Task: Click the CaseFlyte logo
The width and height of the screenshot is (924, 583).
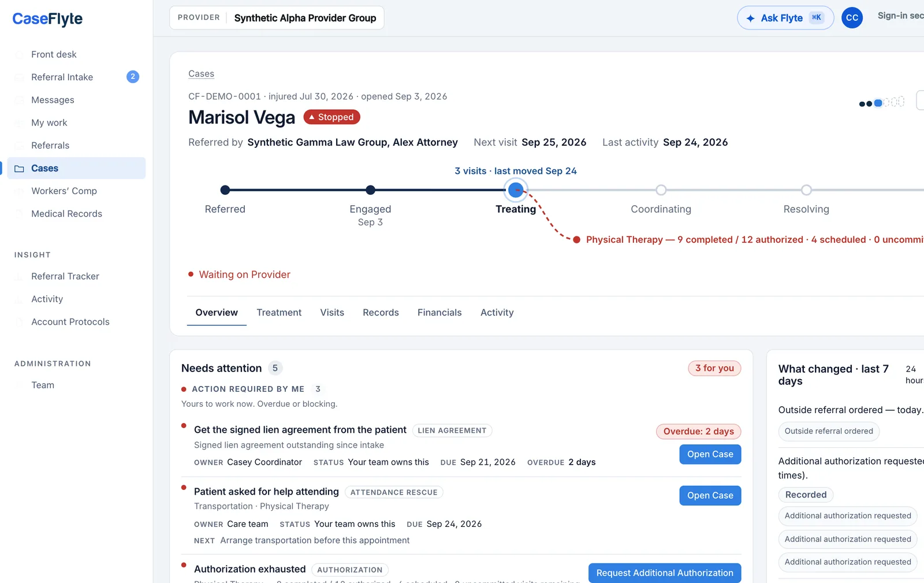Action: (47, 19)
